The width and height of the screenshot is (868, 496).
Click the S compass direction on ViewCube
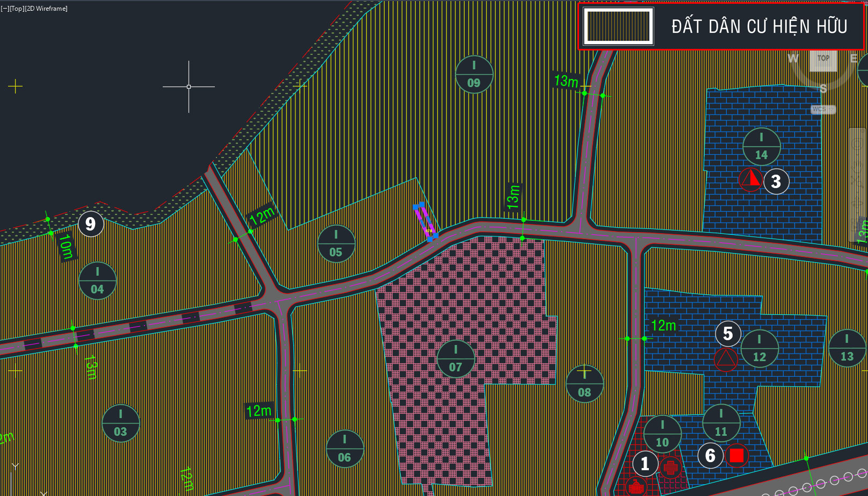[823, 88]
